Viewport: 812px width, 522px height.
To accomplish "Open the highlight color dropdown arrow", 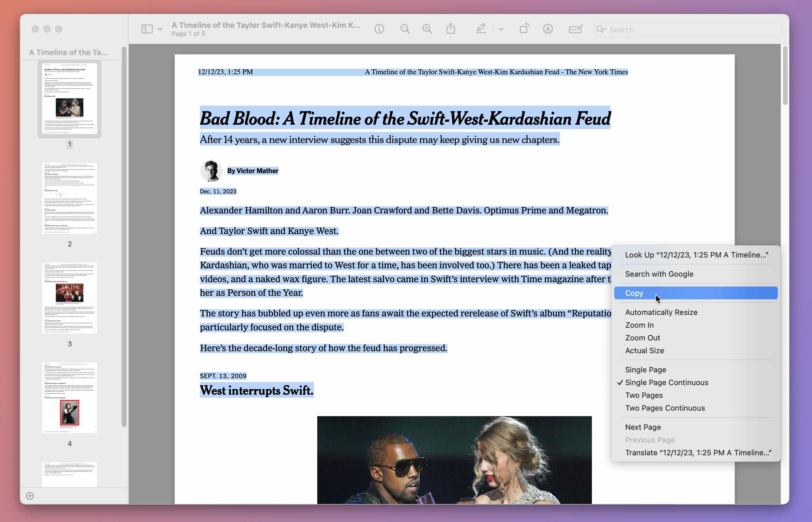I will coord(501,29).
